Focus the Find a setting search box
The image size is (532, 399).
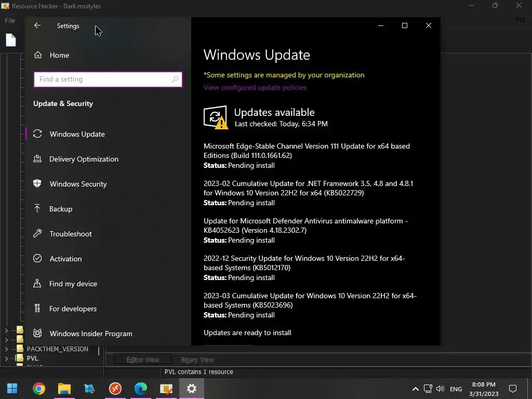pyautogui.click(x=108, y=79)
